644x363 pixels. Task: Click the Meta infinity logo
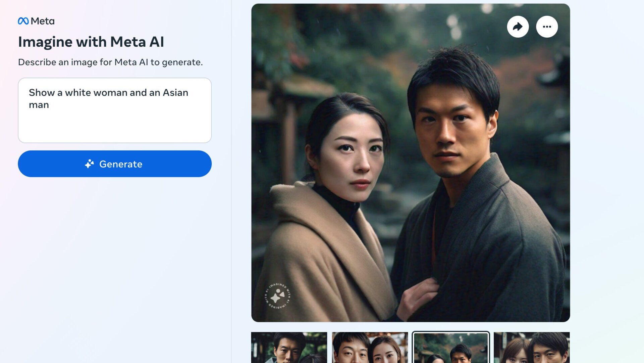(23, 21)
